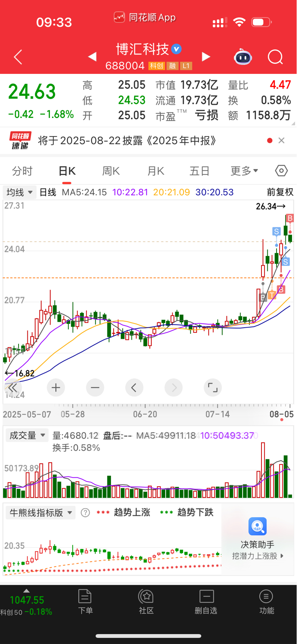The width and height of the screenshot is (297, 644).
Task: Jump to earliest data with double-left arrow
Action: [13, 388]
